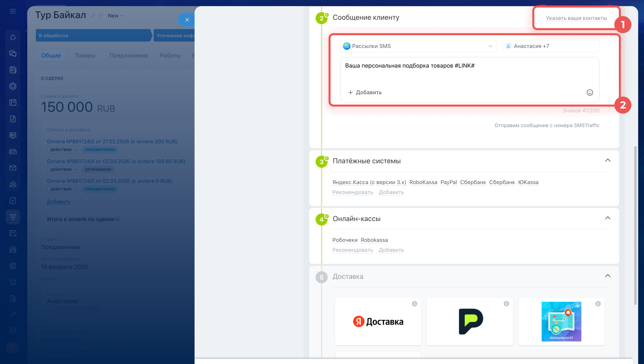Close the slider panel with X button
Image resolution: width=644 pixels, height=364 pixels.
coord(187,20)
